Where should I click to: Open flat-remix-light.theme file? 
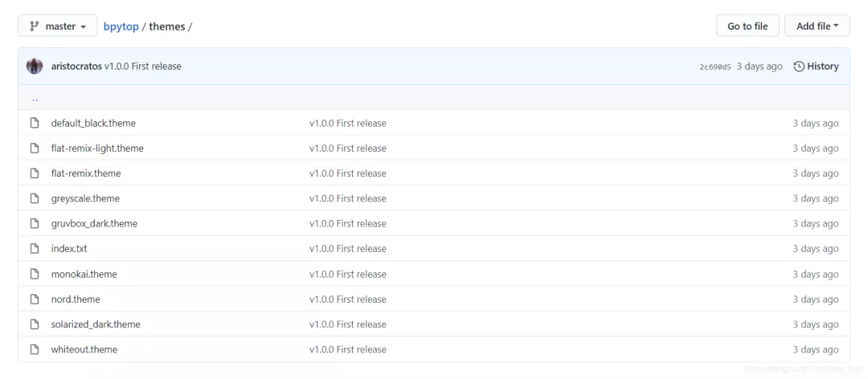97,149
